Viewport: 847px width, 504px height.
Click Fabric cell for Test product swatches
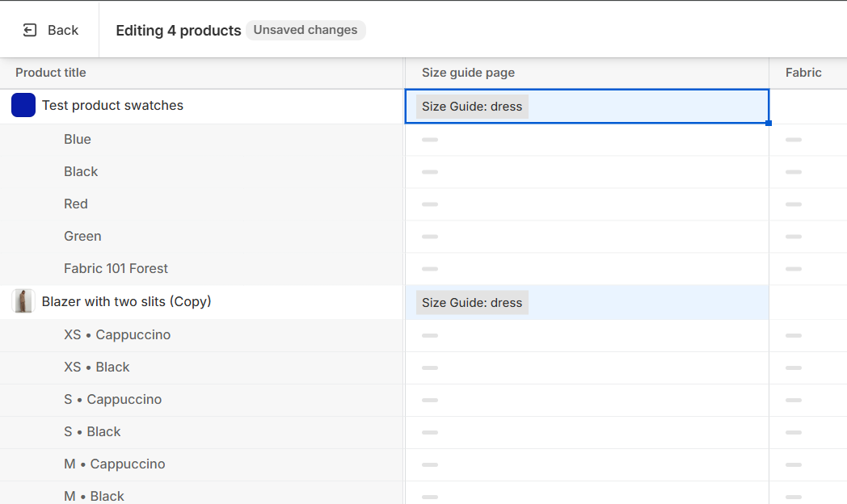(x=807, y=107)
